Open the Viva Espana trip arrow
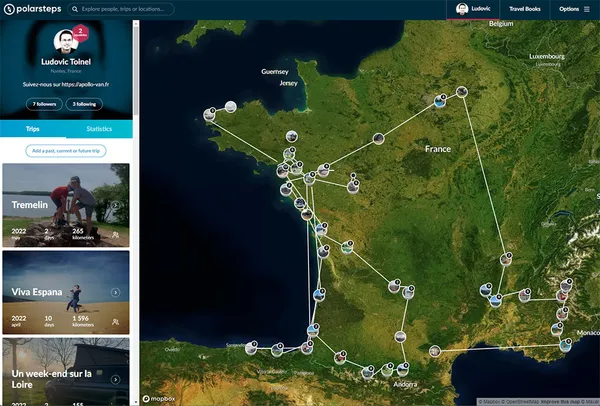 [115, 292]
